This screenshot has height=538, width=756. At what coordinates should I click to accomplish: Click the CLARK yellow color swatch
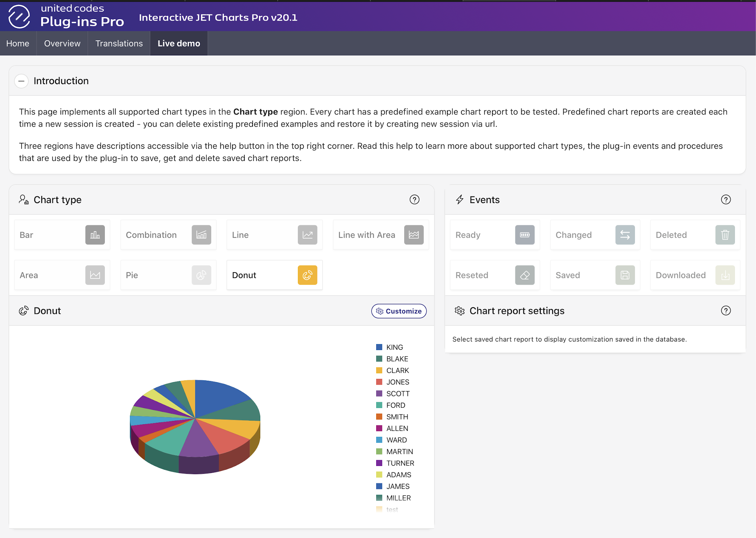pos(379,370)
